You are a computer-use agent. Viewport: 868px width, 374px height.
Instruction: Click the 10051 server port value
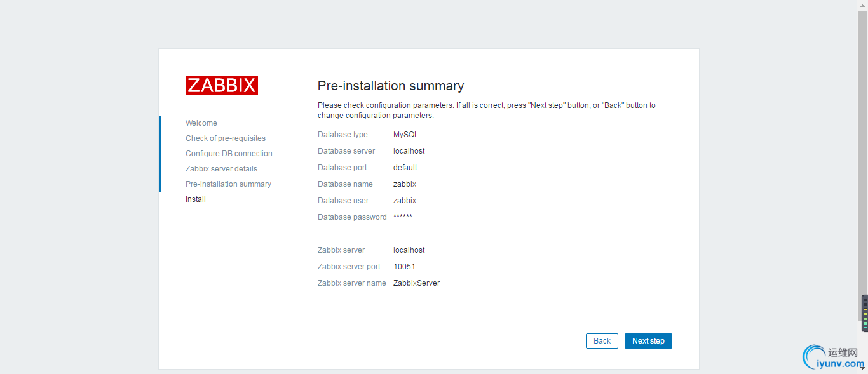(x=404, y=267)
